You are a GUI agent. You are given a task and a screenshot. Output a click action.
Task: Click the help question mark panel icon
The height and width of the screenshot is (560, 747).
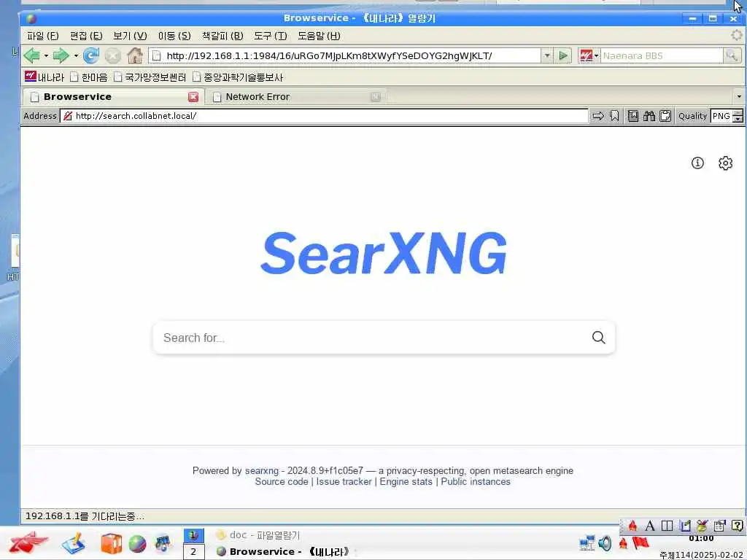click(x=737, y=526)
